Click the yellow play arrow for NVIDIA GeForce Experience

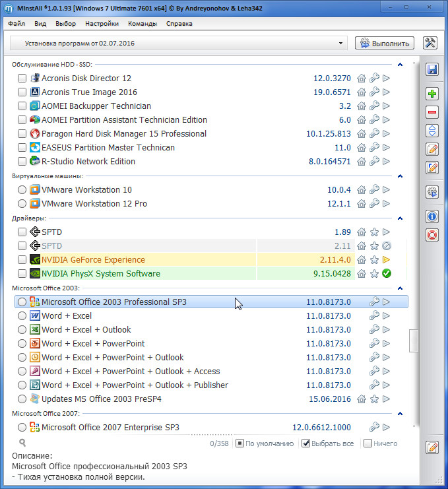(x=386, y=259)
